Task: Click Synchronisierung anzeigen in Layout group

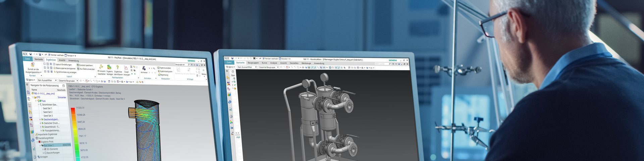Action: [66, 72]
